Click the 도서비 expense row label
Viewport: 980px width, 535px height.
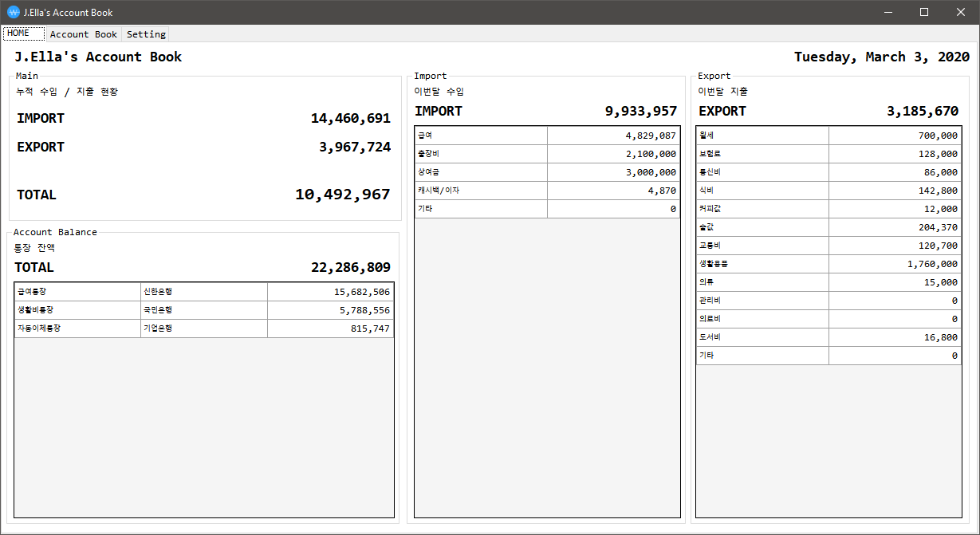tap(762, 337)
